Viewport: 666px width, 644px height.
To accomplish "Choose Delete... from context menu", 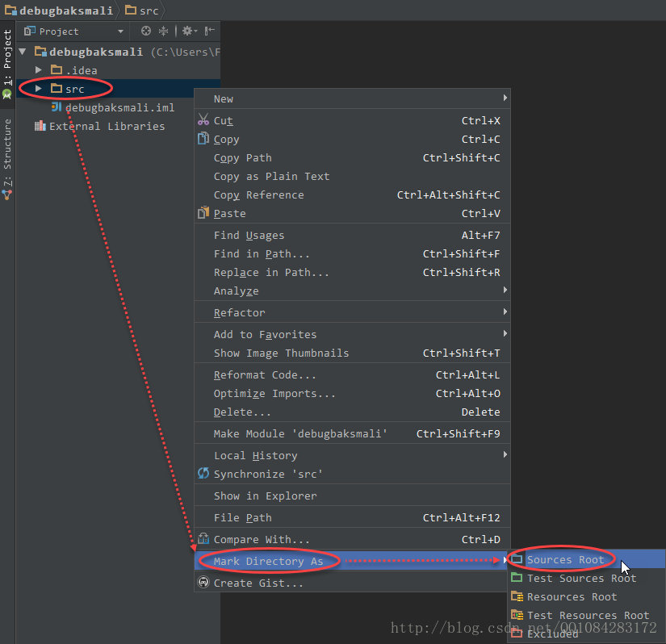I will (x=352, y=412).
